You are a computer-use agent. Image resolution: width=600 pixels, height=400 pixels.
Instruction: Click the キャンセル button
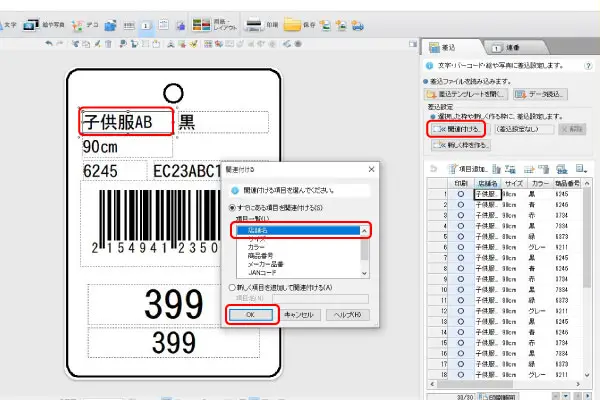point(298,315)
